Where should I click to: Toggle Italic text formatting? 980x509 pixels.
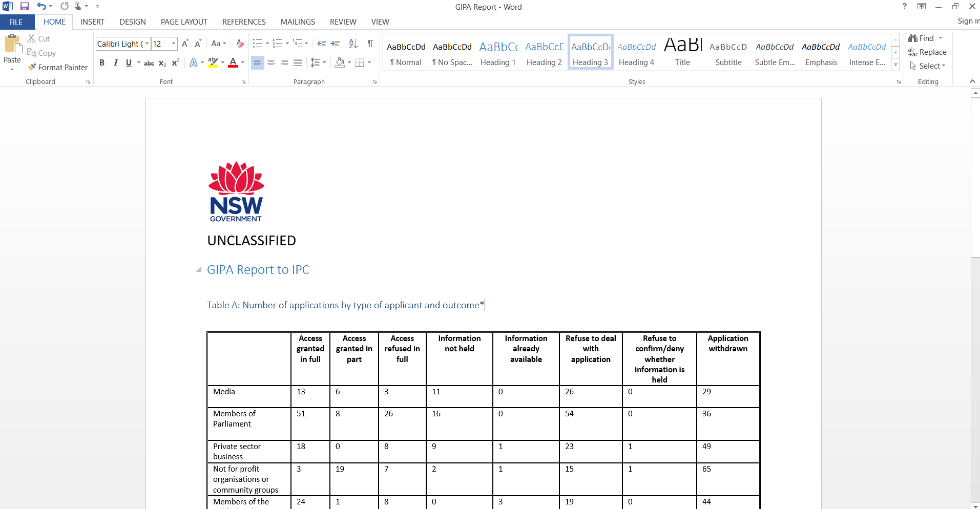tap(115, 62)
